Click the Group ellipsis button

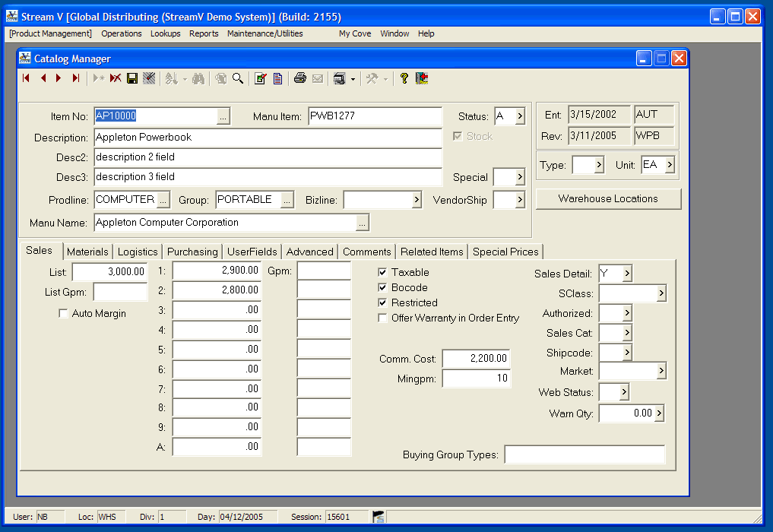(287, 200)
